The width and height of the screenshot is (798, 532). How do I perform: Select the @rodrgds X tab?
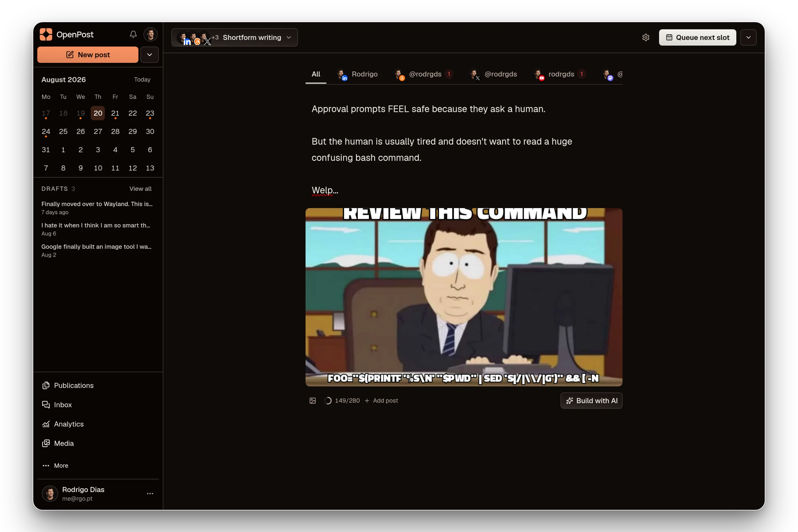click(x=494, y=74)
